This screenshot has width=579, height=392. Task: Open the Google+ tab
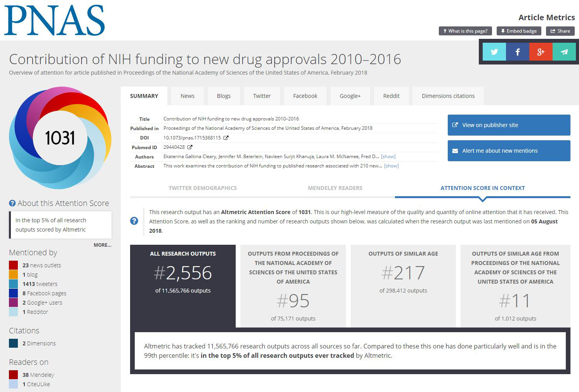[350, 96]
